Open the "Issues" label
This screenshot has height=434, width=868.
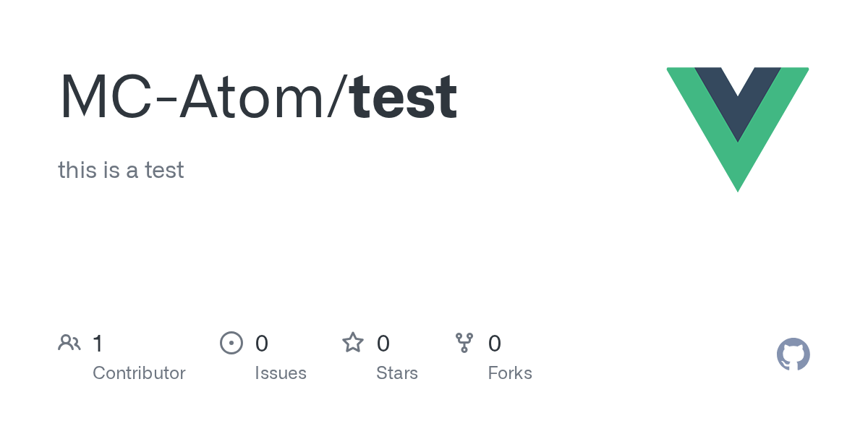coord(281,373)
